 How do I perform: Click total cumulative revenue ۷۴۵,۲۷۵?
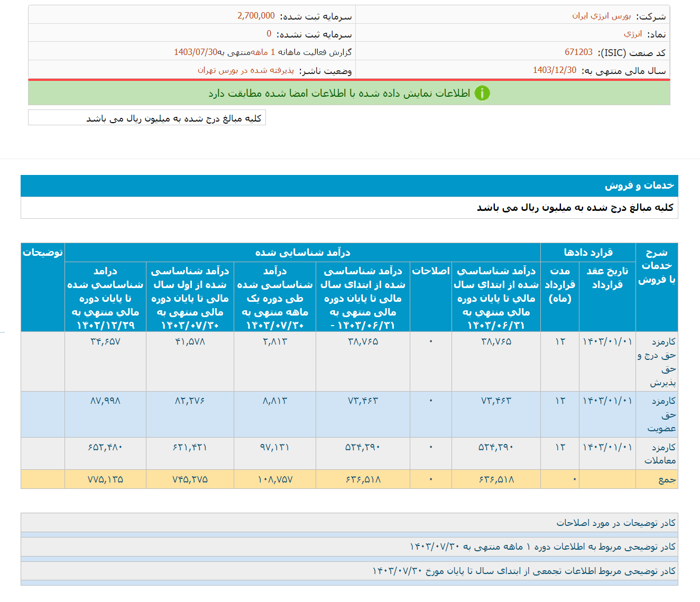click(190, 479)
